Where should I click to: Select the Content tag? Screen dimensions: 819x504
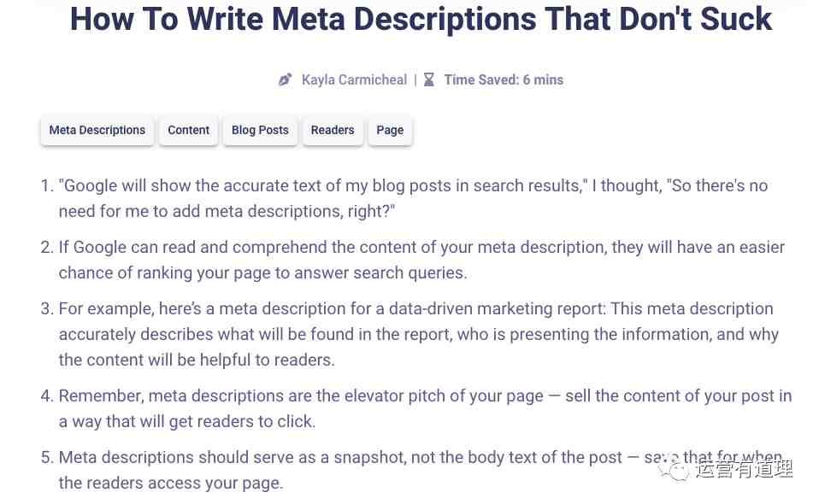pos(189,131)
